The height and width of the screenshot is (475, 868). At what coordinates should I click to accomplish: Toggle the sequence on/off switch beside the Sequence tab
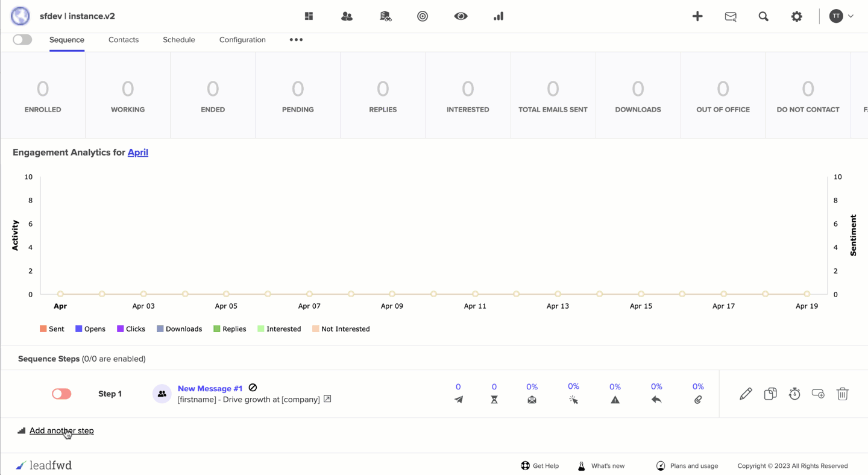coord(22,40)
